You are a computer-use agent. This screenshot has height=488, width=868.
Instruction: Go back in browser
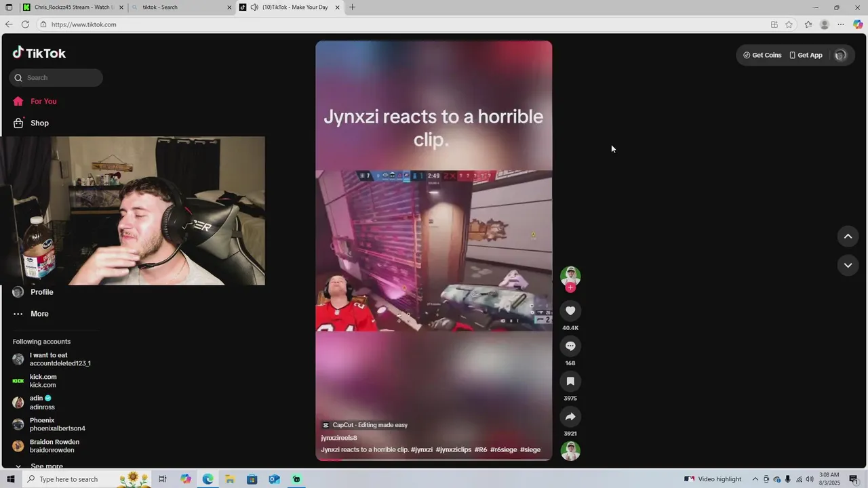(9, 24)
